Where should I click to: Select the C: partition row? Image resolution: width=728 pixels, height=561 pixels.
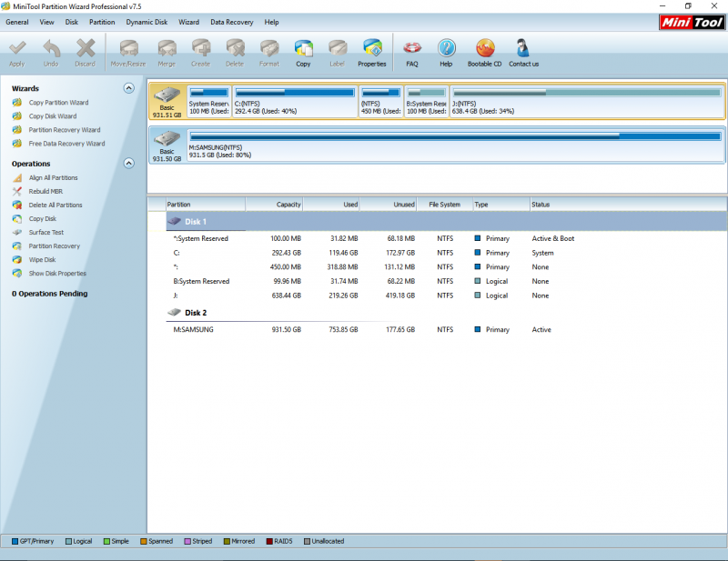(x=447, y=253)
